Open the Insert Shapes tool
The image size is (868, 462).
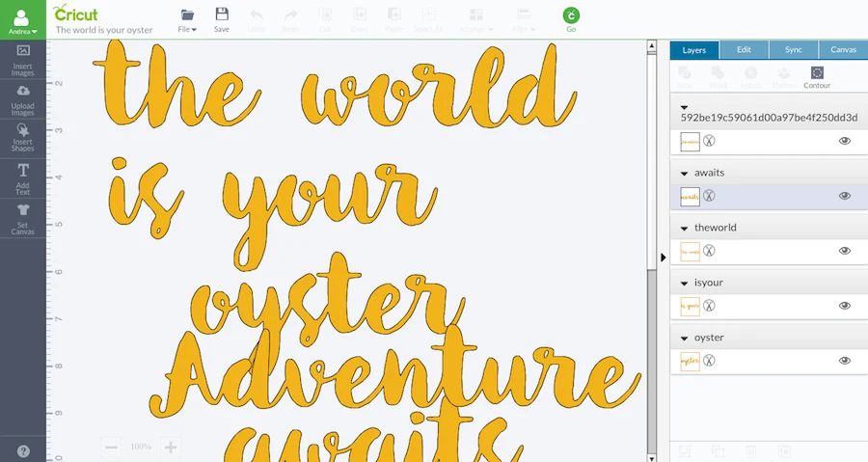click(23, 138)
